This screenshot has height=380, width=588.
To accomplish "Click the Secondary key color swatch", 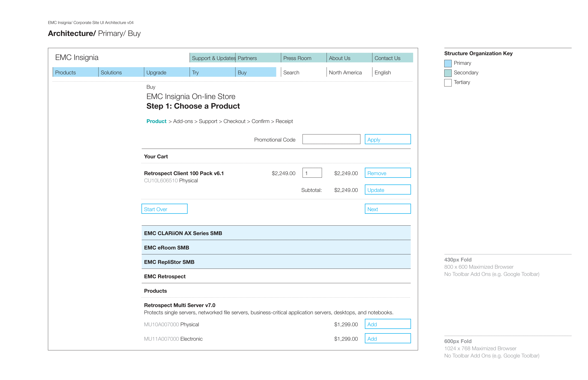I will pos(448,73).
